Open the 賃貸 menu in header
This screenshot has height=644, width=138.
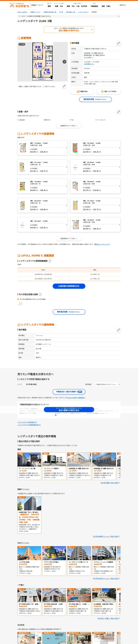click(49, 6)
